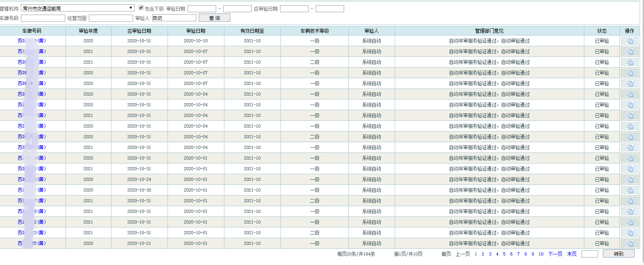Click view icon in third table row
This screenshot has width=644, height=265.
pos(630,62)
